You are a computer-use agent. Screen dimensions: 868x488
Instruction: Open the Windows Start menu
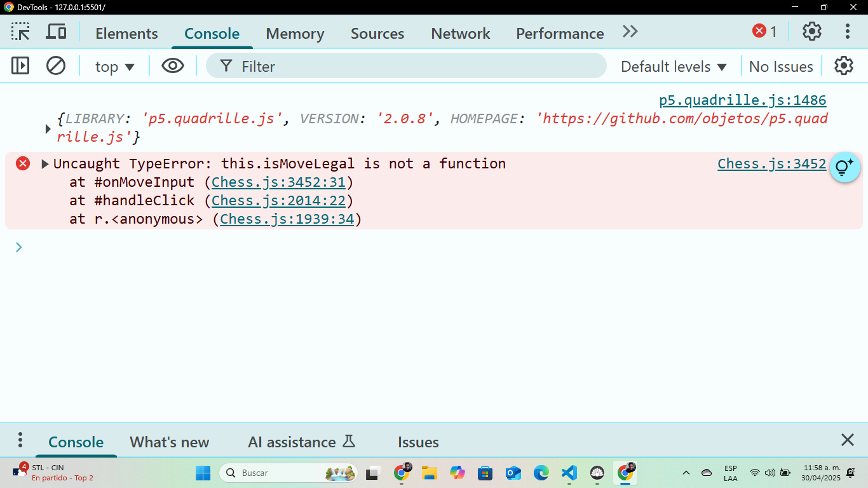pyautogui.click(x=203, y=473)
